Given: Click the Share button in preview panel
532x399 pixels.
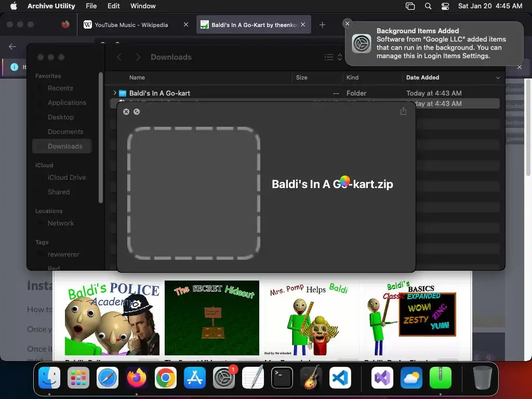Looking at the screenshot, I should click(x=403, y=111).
